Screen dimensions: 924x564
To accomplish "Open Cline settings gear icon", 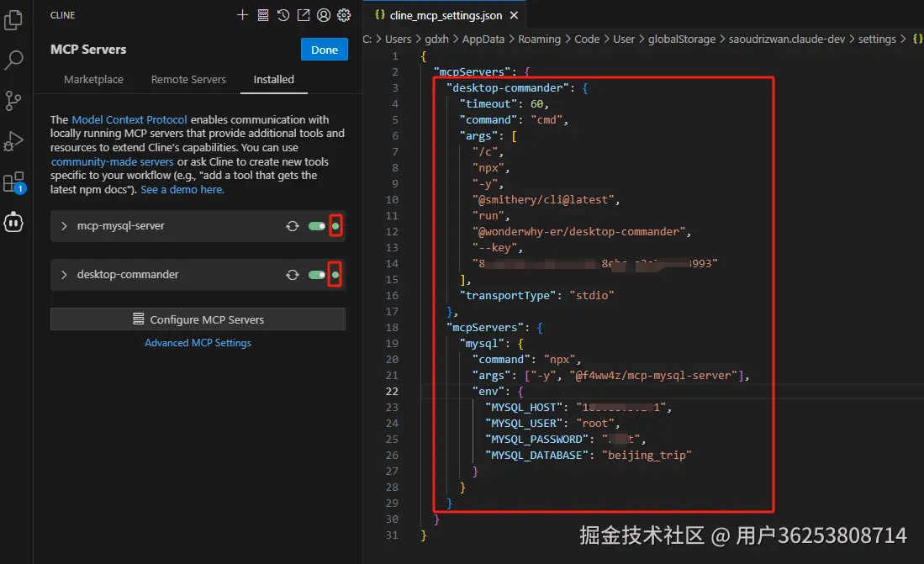I will click(344, 15).
